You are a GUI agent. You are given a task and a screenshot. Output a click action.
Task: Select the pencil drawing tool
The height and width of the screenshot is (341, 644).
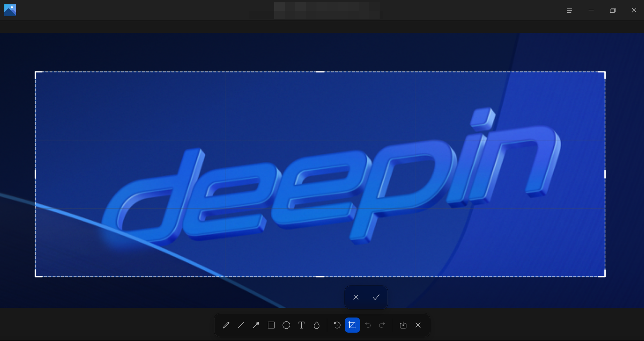point(226,325)
